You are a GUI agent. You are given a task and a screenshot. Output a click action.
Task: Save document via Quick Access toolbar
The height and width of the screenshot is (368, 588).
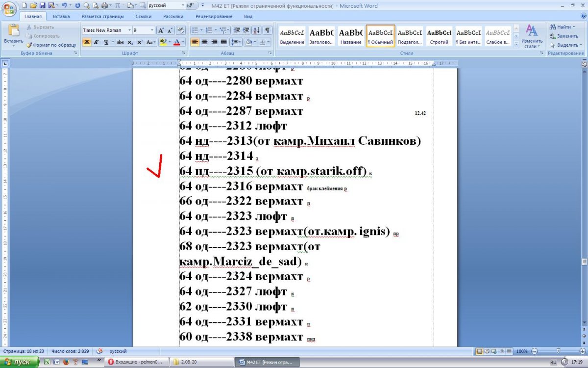point(42,6)
